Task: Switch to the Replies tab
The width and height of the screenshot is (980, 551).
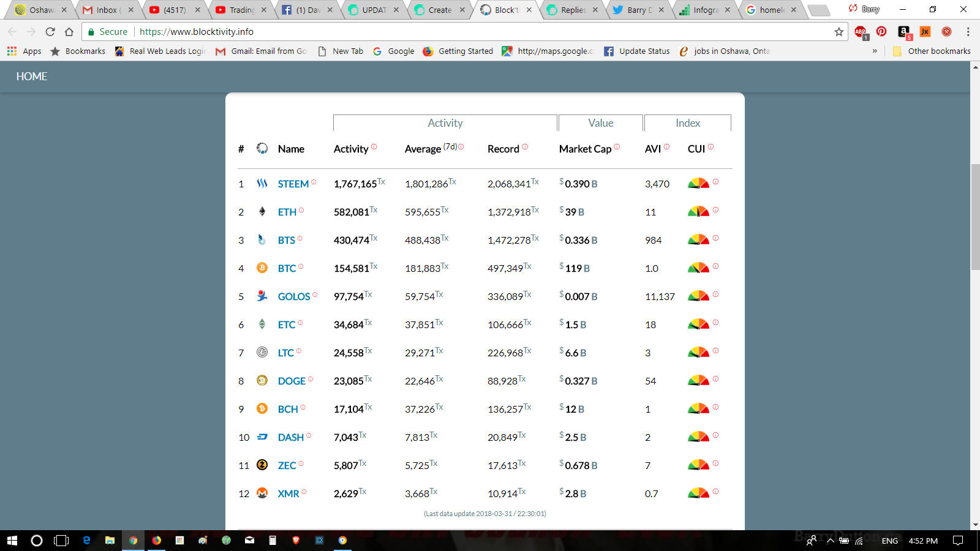Action: click(x=572, y=10)
